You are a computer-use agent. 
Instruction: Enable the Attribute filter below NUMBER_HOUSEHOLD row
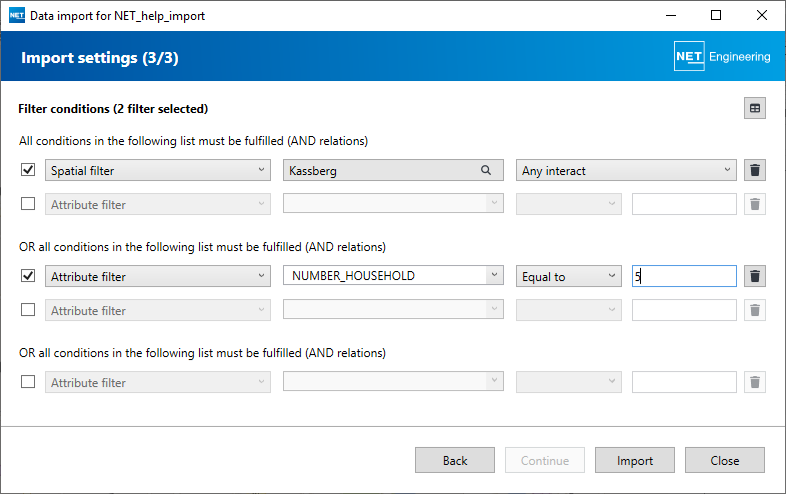(x=28, y=309)
